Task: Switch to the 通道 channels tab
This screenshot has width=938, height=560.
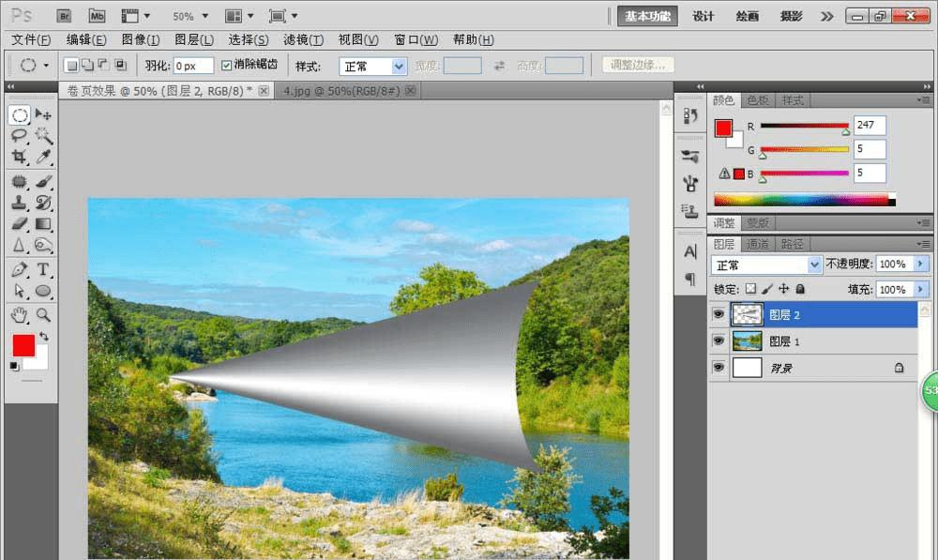Action: (x=758, y=244)
